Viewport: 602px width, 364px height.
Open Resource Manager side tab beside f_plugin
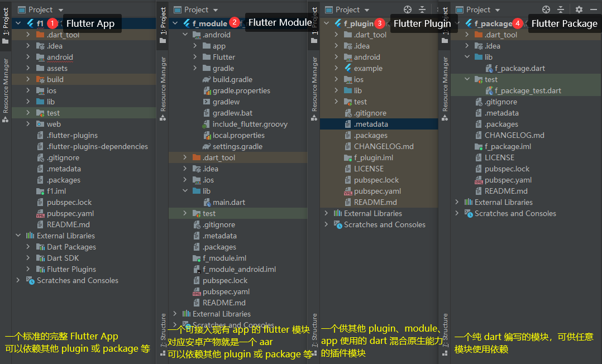coord(314,89)
